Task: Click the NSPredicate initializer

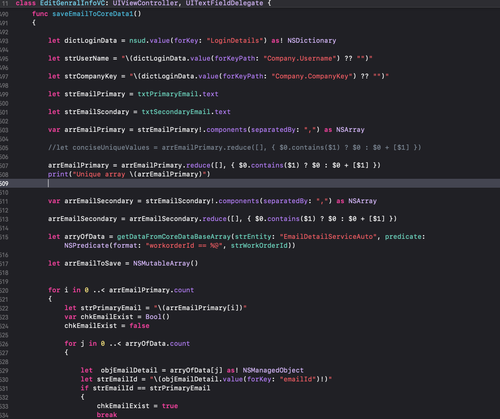Action: point(87,246)
